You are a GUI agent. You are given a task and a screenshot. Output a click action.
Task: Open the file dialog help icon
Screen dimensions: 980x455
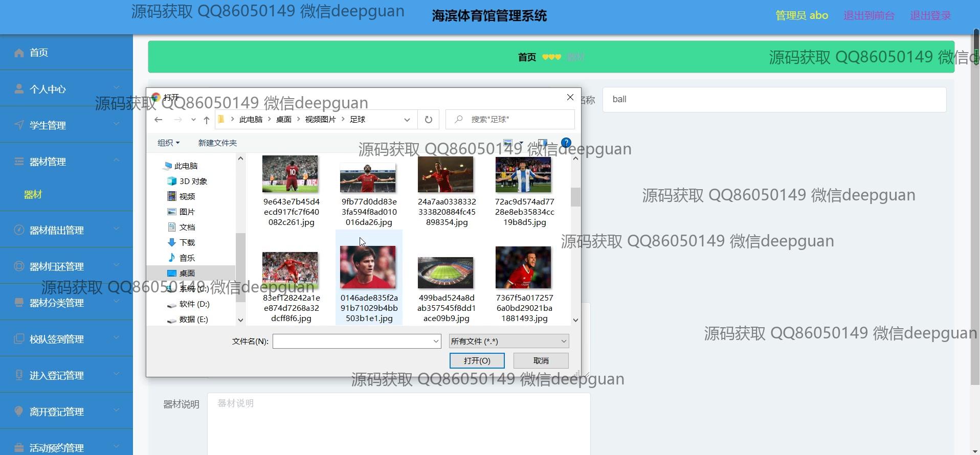[x=566, y=143]
